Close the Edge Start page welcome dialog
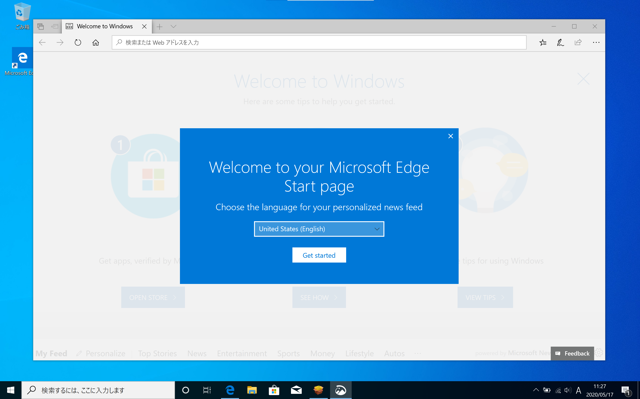Screen dimensions: 640x399 pyautogui.click(x=451, y=136)
